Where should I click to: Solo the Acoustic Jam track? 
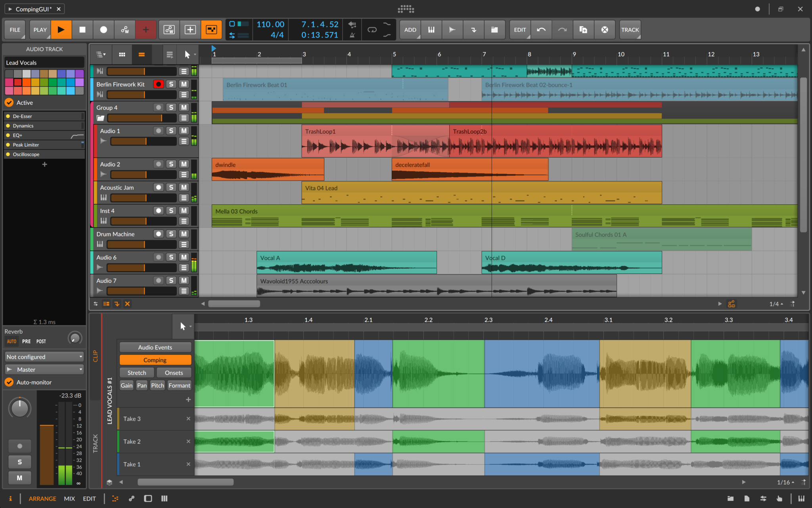pyautogui.click(x=171, y=187)
